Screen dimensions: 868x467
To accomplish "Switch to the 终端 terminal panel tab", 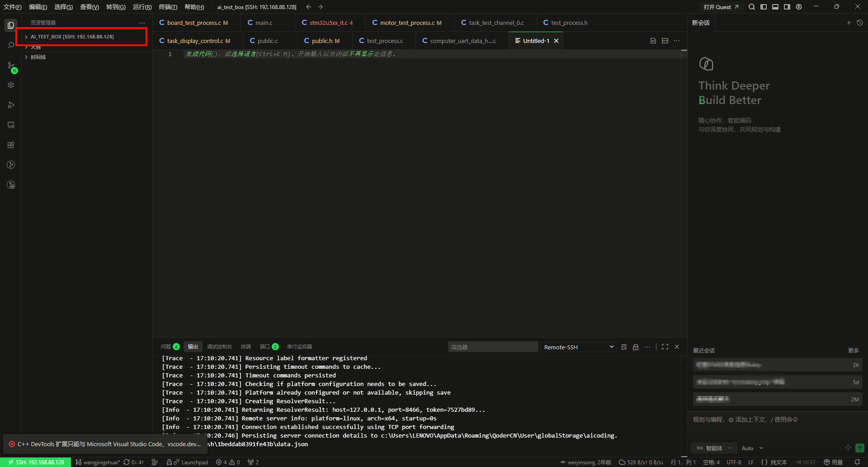I will click(246, 347).
